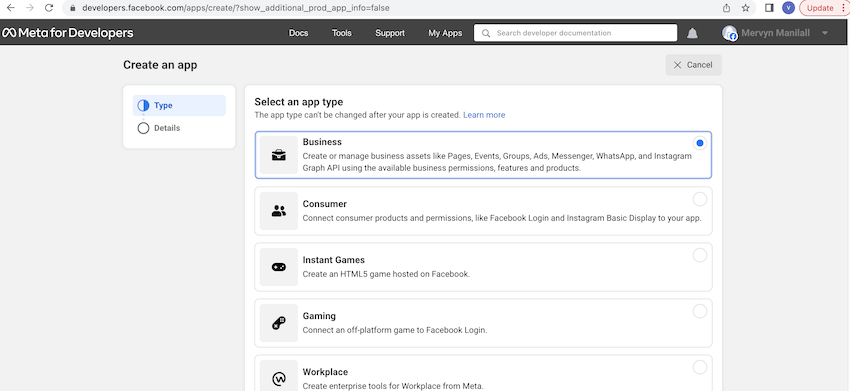Click 'Create enterprise tools for Workplace' description

[x=392, y=386]
